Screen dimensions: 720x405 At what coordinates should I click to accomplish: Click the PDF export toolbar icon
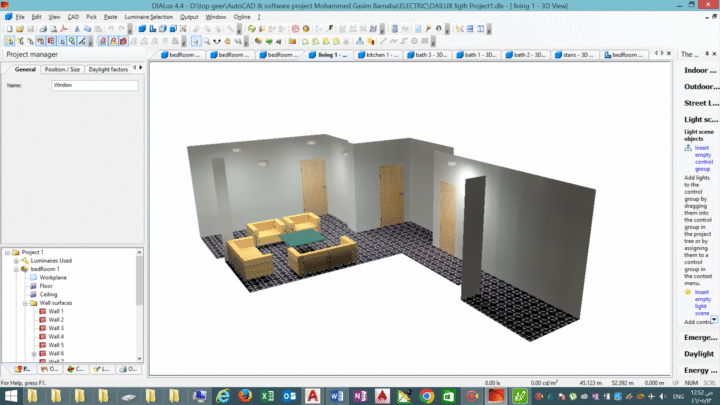62,29
